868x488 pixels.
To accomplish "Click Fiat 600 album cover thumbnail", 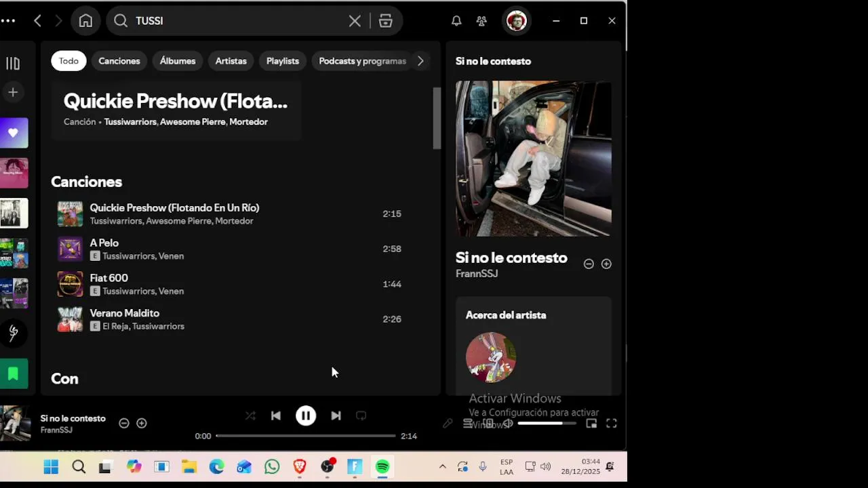I will [x=70, y=284].
